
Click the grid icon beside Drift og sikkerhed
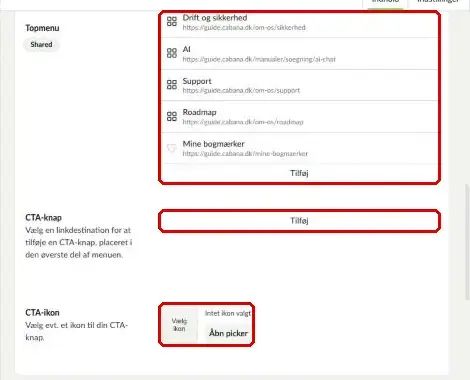[172, 22]
